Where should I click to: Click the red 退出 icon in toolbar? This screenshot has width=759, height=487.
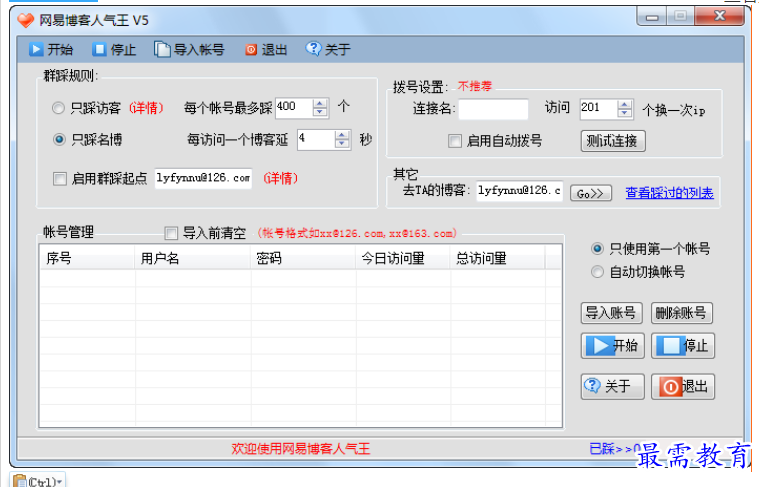tap(251, 49)
